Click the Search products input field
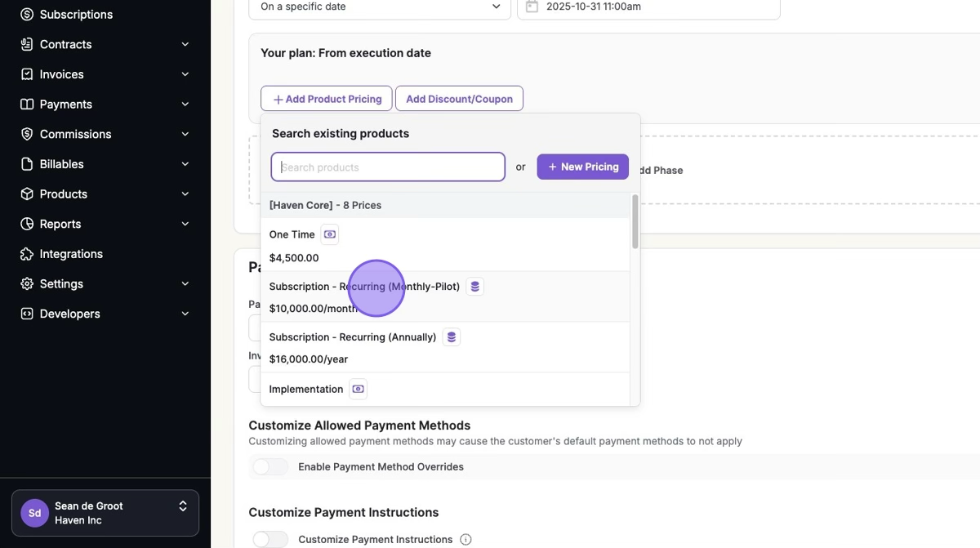 click(x=388, y=167)
